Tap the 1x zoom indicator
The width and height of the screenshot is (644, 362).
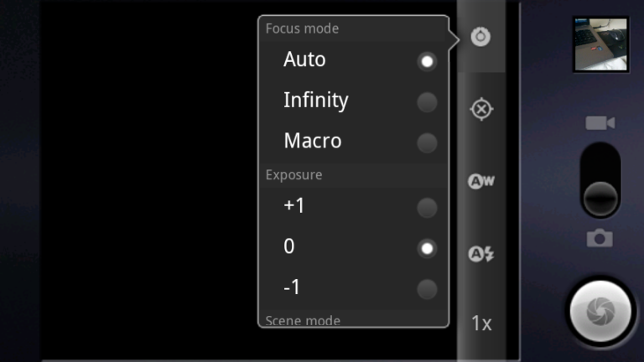click(480, 323)
